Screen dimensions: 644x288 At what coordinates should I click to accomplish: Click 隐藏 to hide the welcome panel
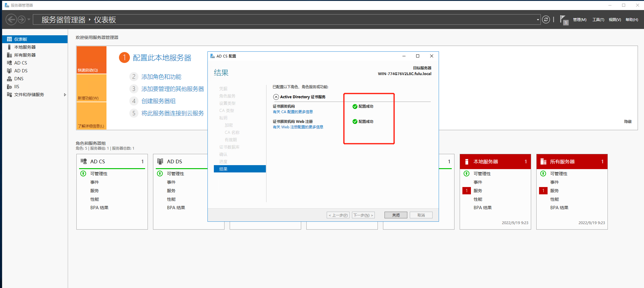pos(628,121)
